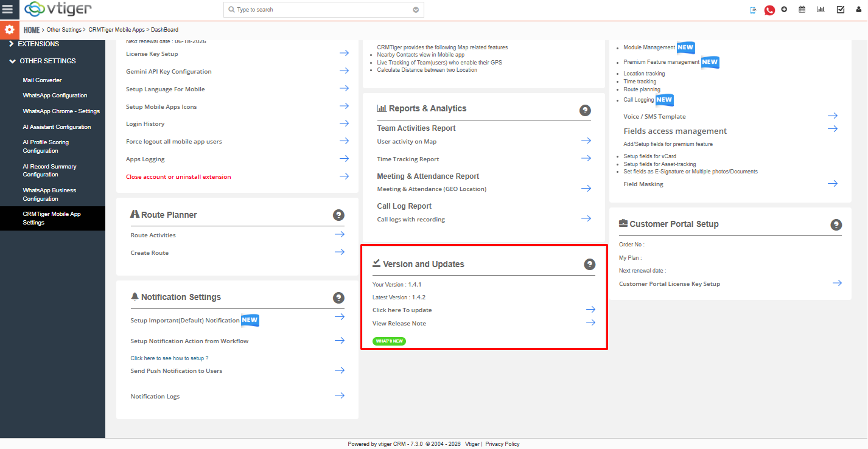Click arrow next to Route Activities
868x449 pixels.
click(x=340, y=234)
